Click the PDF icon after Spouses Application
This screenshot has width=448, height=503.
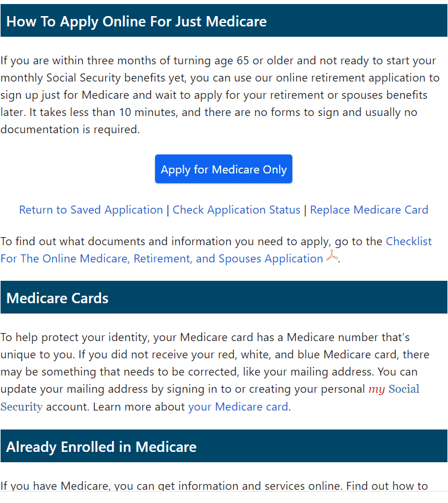click(x=332, y=257)
